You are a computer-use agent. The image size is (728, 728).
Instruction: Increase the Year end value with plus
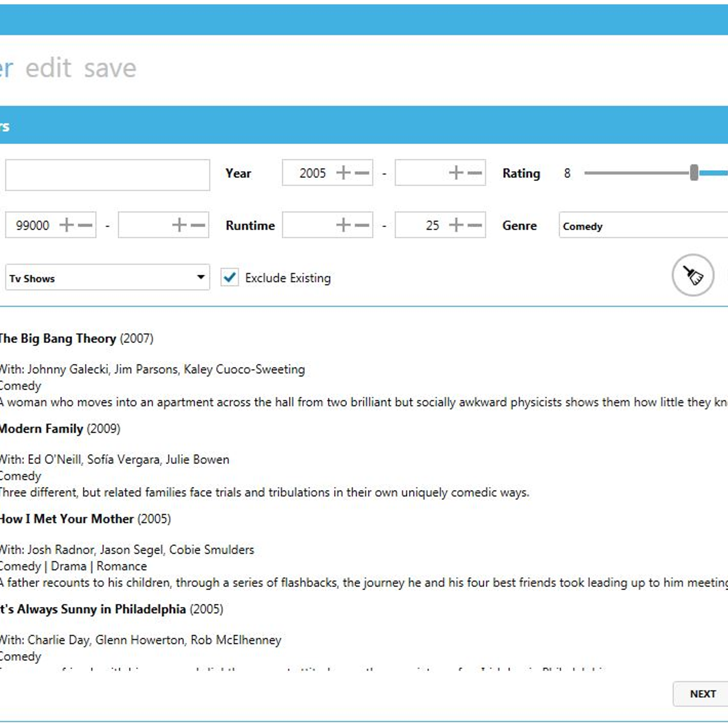pos(456,173)
